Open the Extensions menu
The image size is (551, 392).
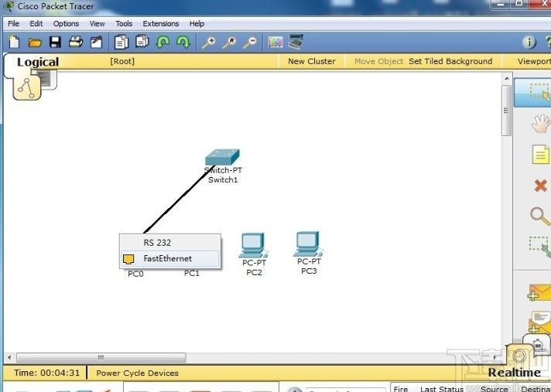click(161, 23)
